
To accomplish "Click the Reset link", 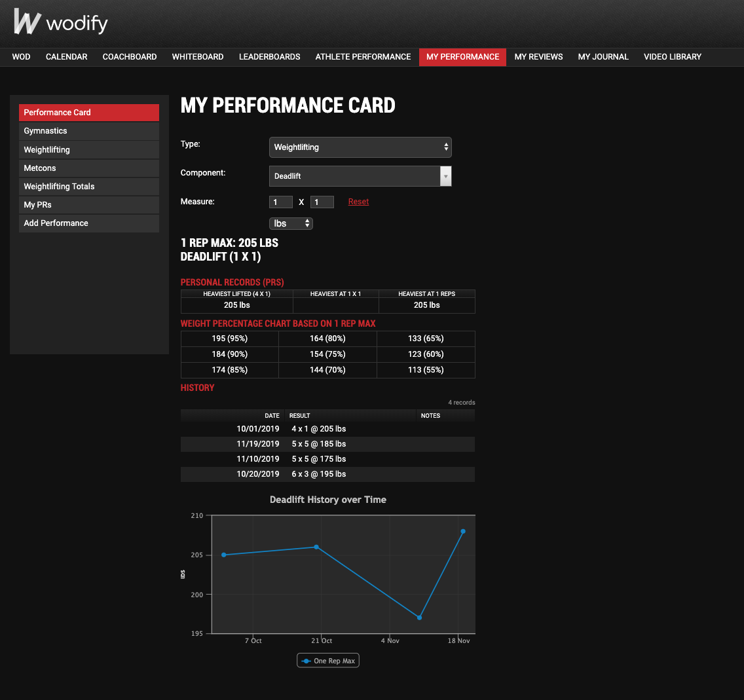I will click(x=358, y=202).
